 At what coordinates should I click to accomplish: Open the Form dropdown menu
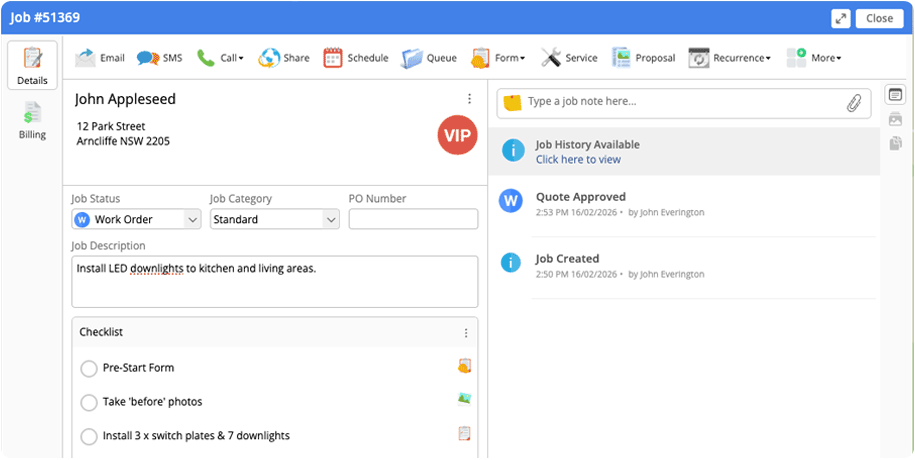pos(498,58)
